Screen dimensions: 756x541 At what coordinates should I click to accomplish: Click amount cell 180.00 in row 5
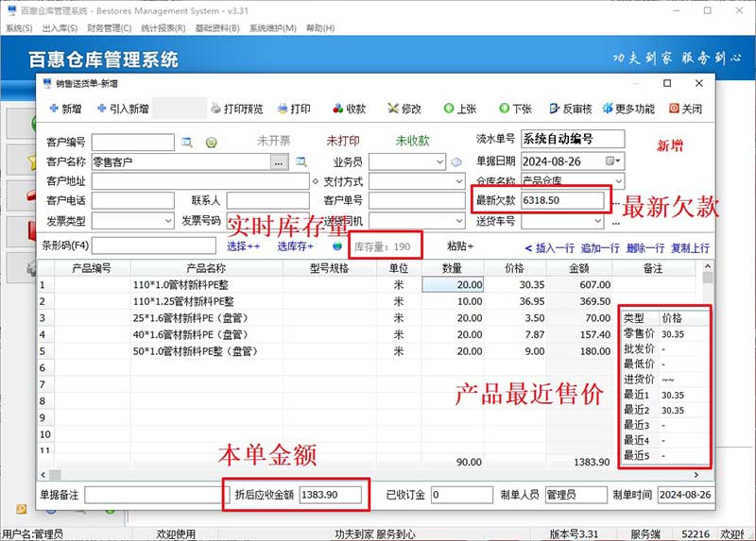579,351
